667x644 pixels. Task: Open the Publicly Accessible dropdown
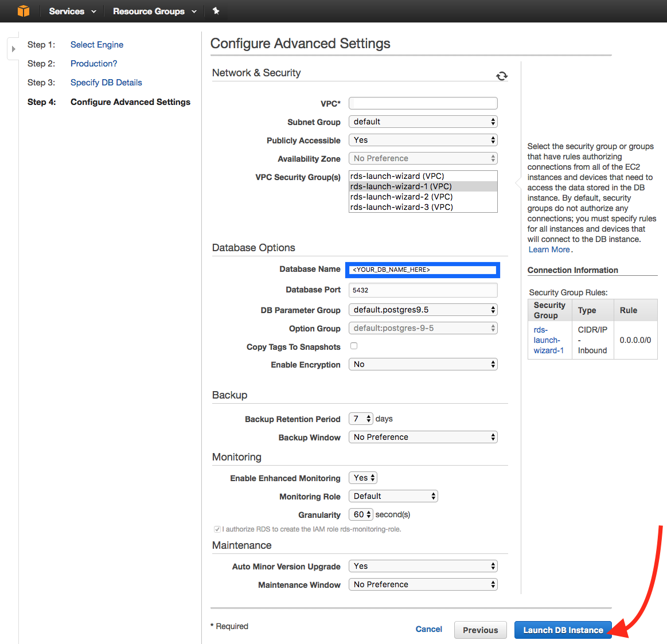click(423, 140)
